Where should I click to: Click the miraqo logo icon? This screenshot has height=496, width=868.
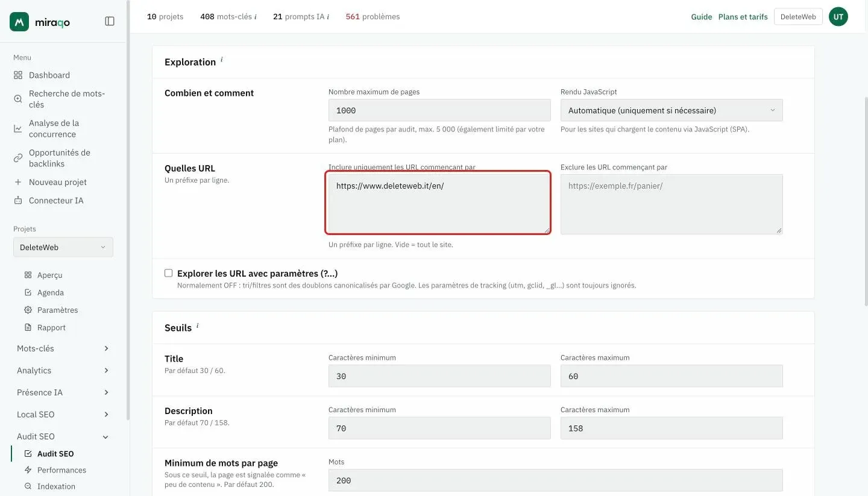[x=19, y=22]
